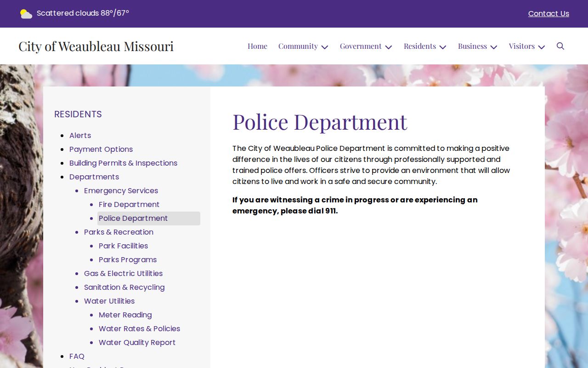Open the Parks Programs link
The height and width of the screenshot is (368, 588).
(128, 259)
